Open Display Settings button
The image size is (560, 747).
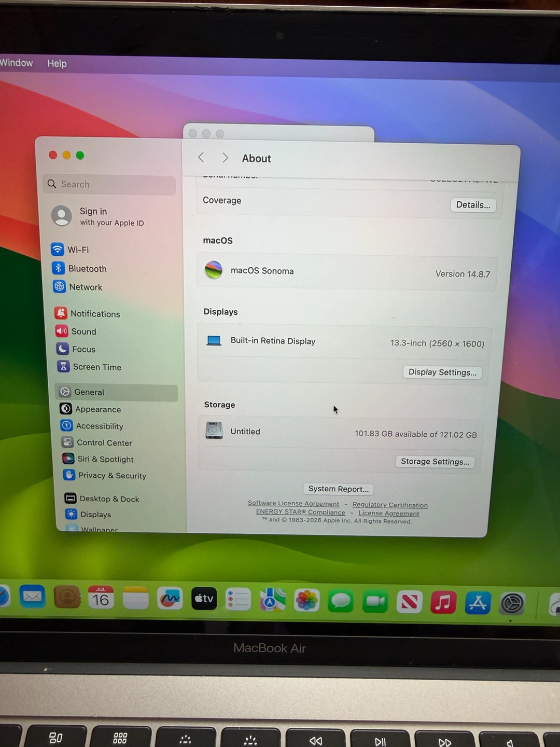tap(442, 372)
